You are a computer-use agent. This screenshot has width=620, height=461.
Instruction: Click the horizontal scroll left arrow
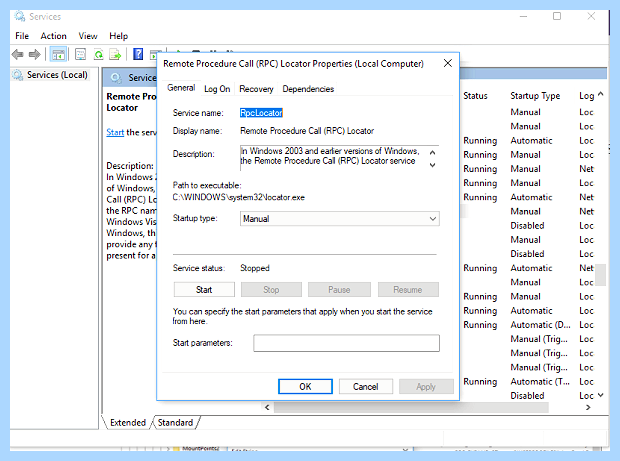click(267, 407)
